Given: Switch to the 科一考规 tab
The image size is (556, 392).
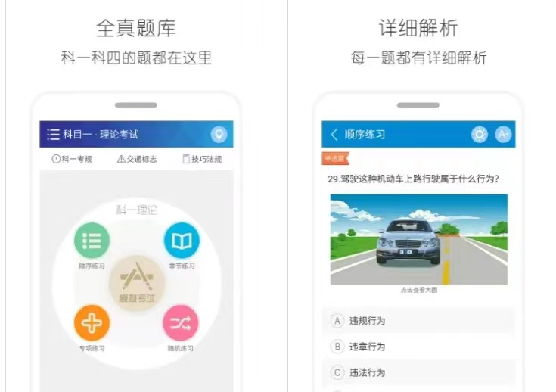Looking at the screenshot, I should [72, 159].
